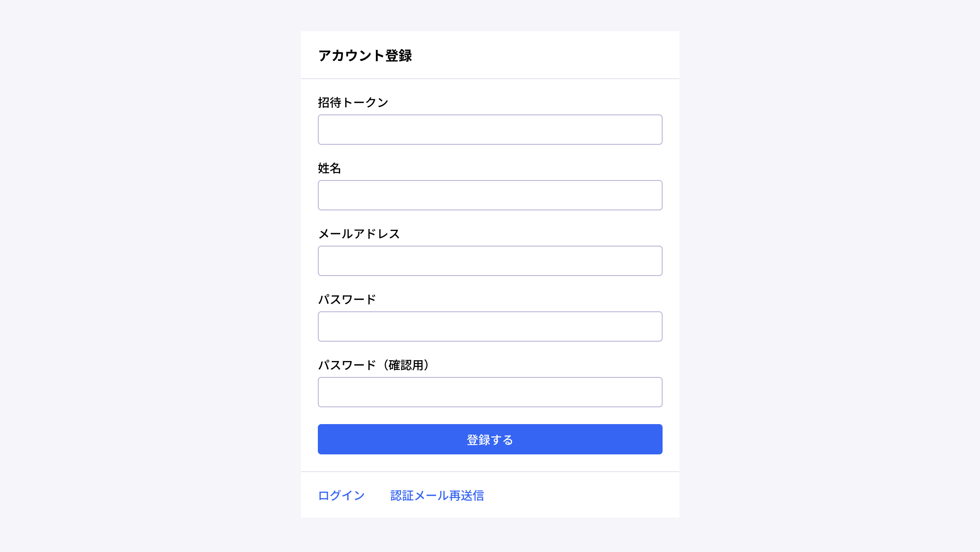Screen dimensions: 980x552
Task: Navigate to the login page link
Action: (341, 496)
